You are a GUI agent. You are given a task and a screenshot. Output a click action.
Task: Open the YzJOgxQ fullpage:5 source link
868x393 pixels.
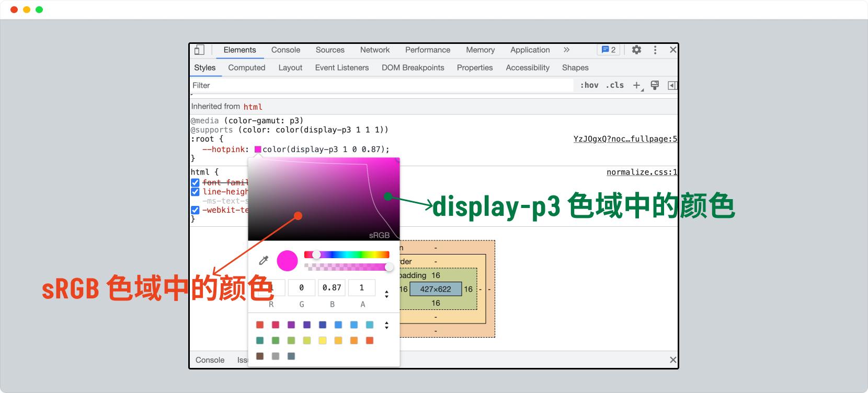tap(625, 139)
